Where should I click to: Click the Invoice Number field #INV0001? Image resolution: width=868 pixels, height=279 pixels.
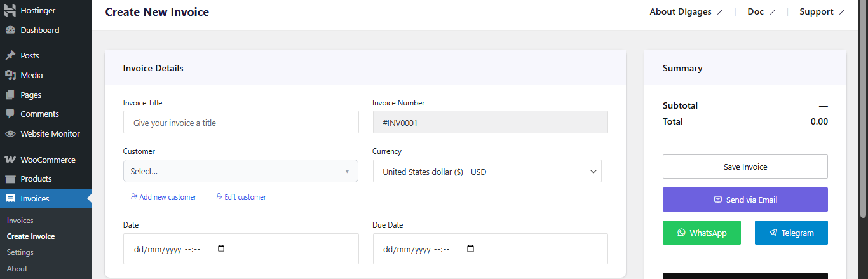[x=491, y=123]
